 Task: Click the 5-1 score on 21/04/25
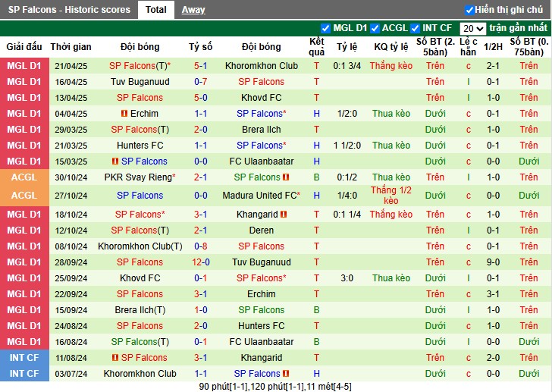(x=201, y=66)
